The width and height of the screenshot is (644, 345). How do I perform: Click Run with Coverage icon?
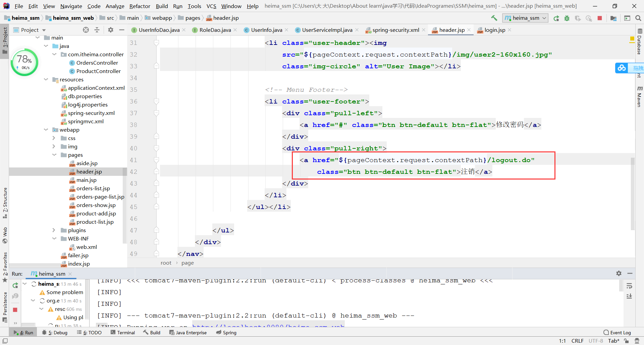[x=578, y=18]
